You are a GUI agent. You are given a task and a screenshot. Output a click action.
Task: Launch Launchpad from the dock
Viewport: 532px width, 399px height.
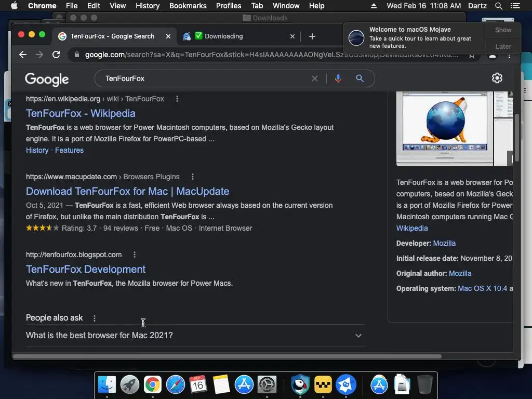click(x=129, y=385)
